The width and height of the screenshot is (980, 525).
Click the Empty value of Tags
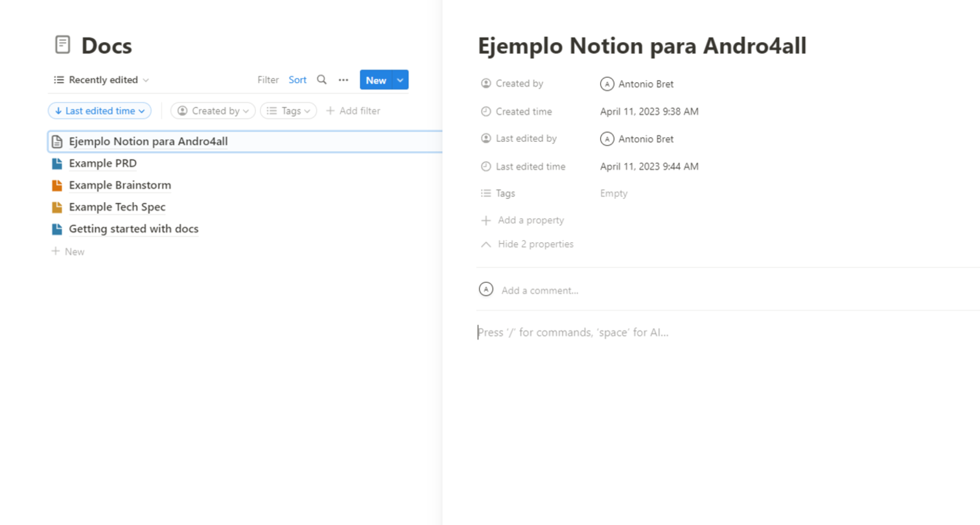pos(614,193)
